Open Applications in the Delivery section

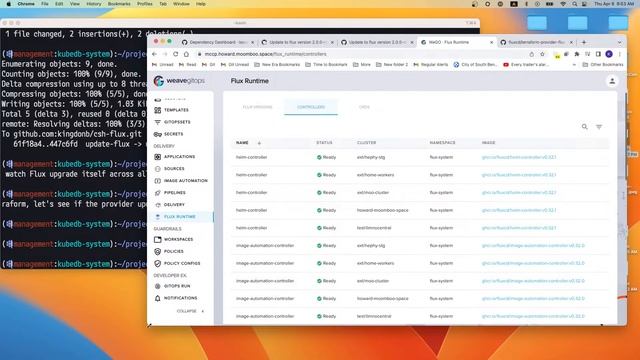click(x=179, y=157)
